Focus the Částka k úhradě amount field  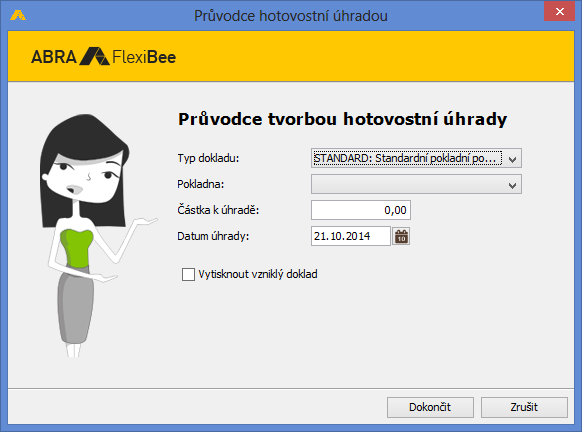pos(361,210)
